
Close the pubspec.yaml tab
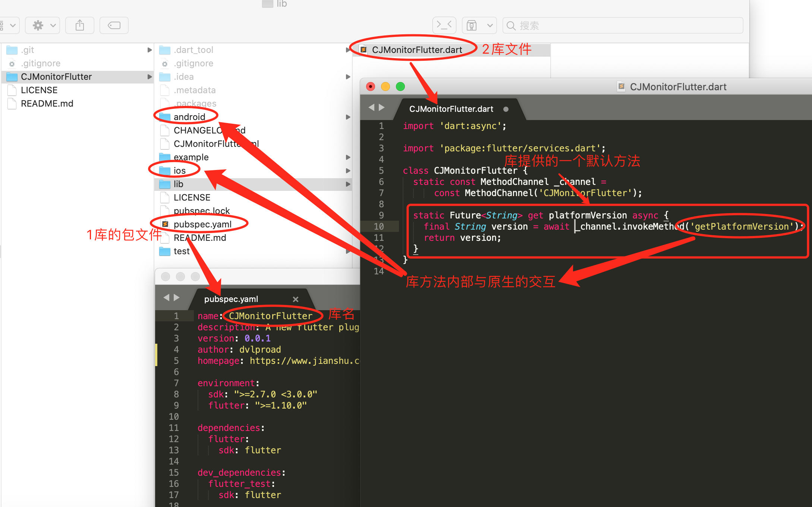(x=295, y=299)
